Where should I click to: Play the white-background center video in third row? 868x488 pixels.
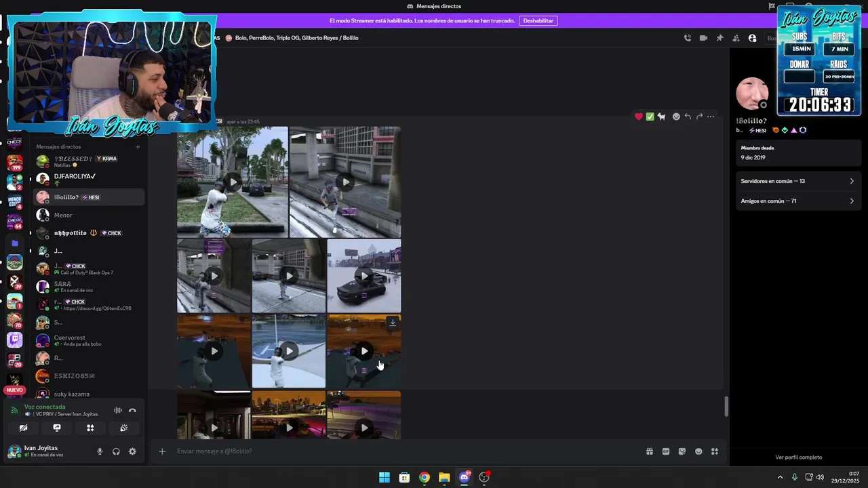point(289,351)
